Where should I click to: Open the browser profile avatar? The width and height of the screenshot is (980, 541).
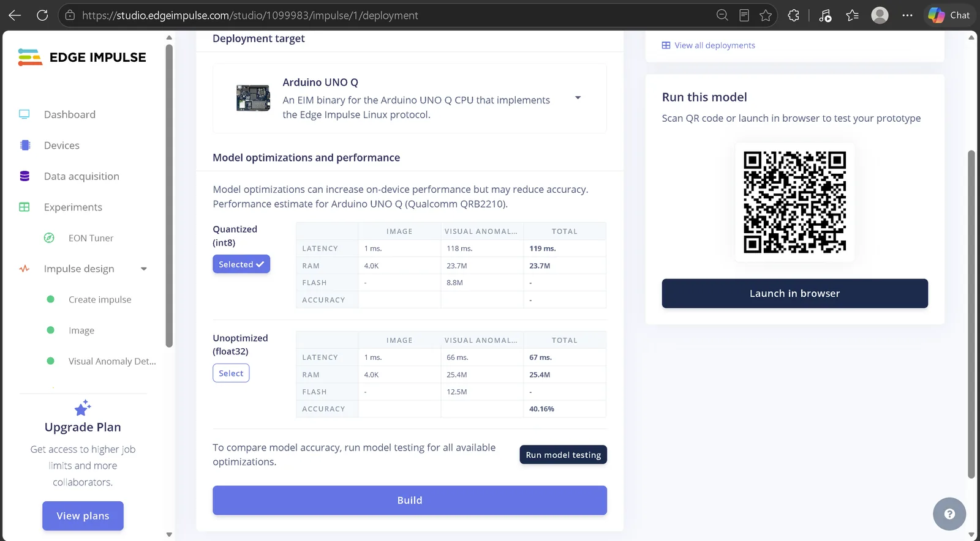pyautogui.click(x=880, y=15)
